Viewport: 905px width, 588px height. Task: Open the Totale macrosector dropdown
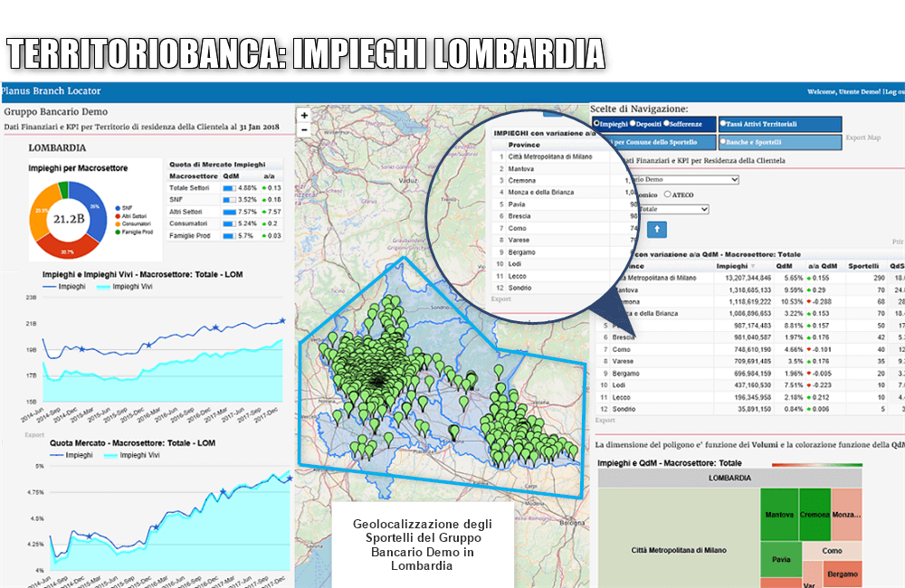tap(674, 210)
